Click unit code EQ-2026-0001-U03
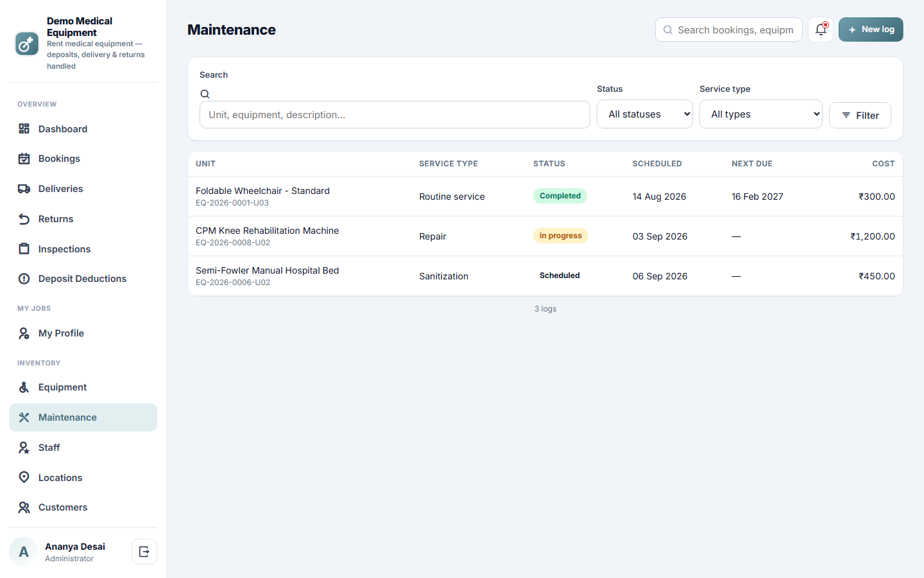The width and height of the screenshot is (924, 578). coord(232,203)
